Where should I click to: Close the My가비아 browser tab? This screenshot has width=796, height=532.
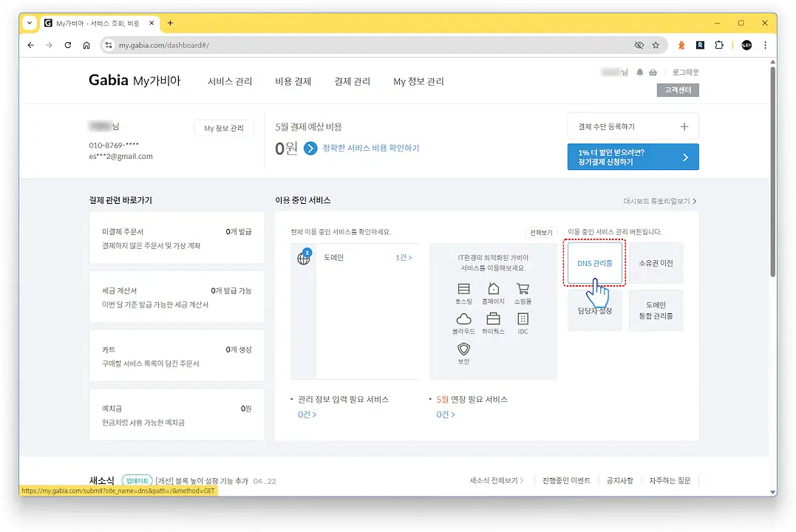coord(152,23)
